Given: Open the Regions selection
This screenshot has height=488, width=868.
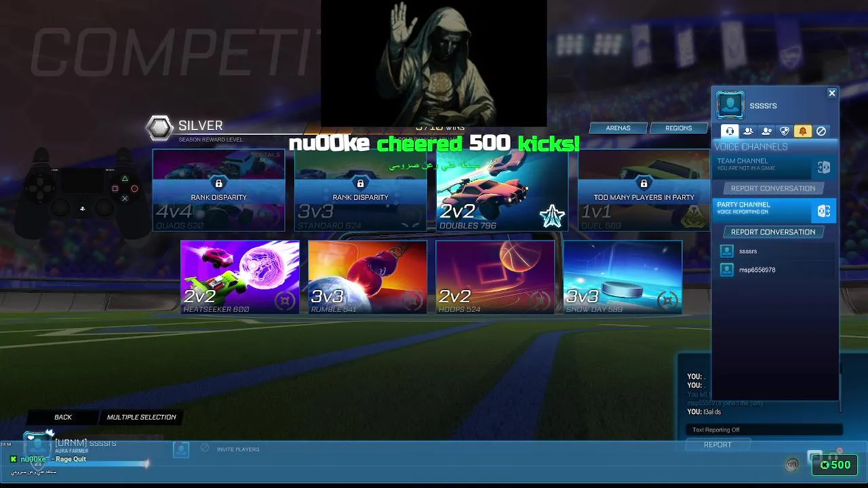Looking at the screenshot, I should 679,128.
